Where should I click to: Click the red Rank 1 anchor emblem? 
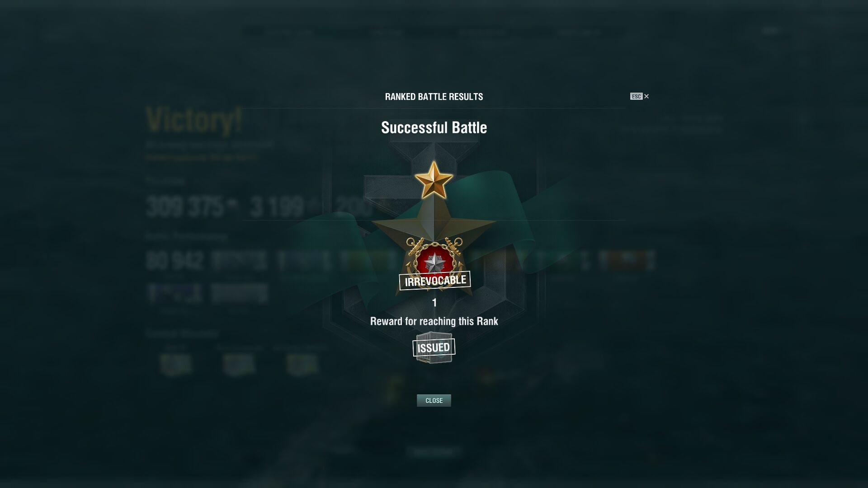pos(434,260)
